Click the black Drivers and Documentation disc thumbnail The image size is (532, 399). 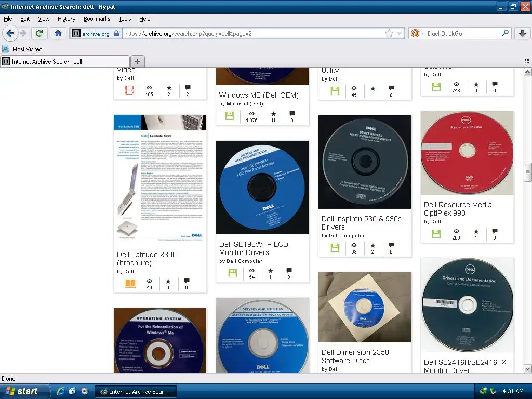point(467,304)
